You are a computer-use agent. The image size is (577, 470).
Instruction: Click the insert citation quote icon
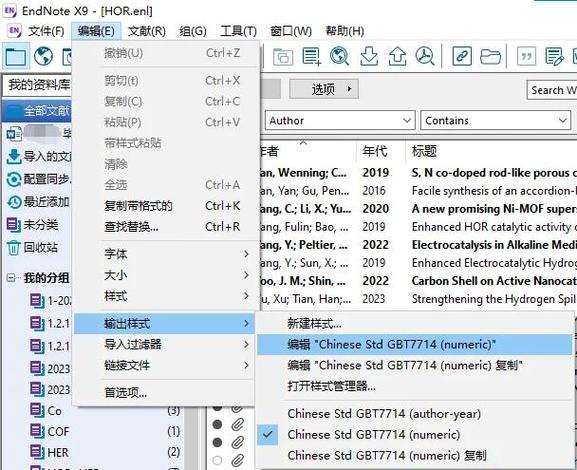526,56
